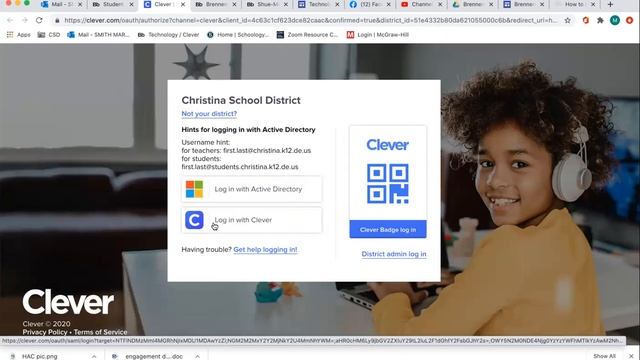The image size is (640, 360).
Task: Open Home | Schoology bookmark
Action: click(238, 35)
